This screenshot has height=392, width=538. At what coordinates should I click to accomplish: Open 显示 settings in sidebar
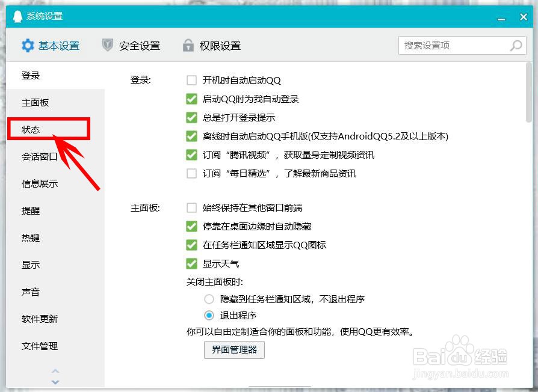[55, 265]
